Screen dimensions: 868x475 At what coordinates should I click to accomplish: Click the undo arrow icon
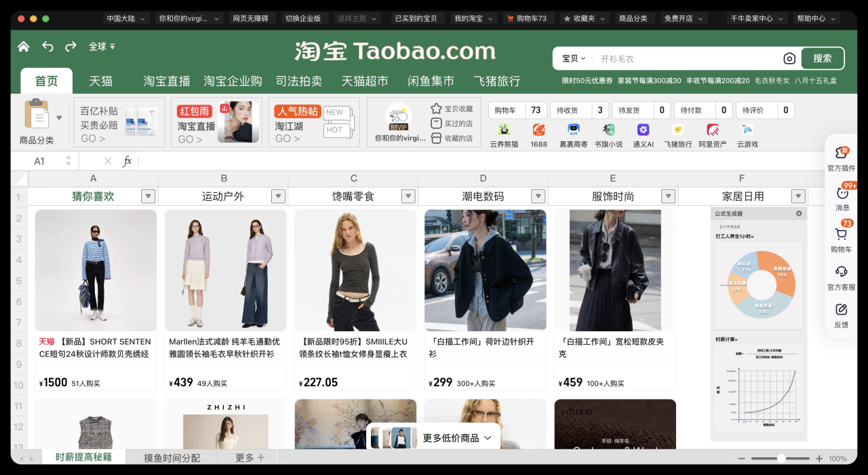click(x=47, y=46)
